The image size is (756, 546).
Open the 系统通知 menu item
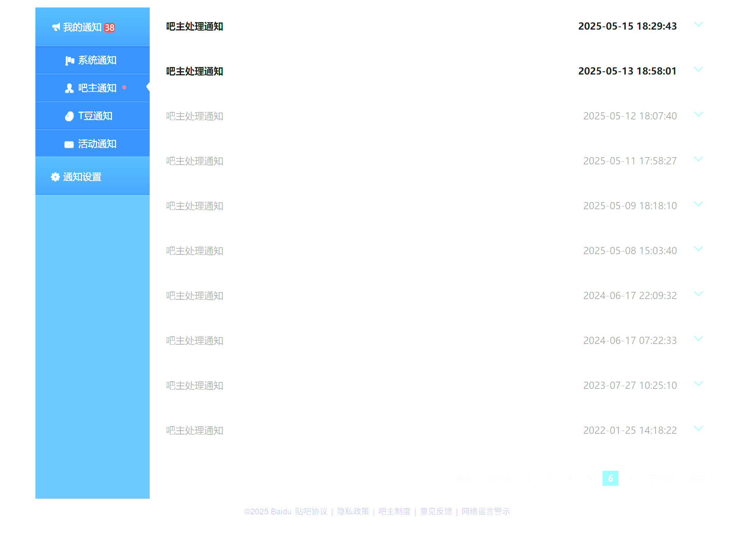(97, 60)
